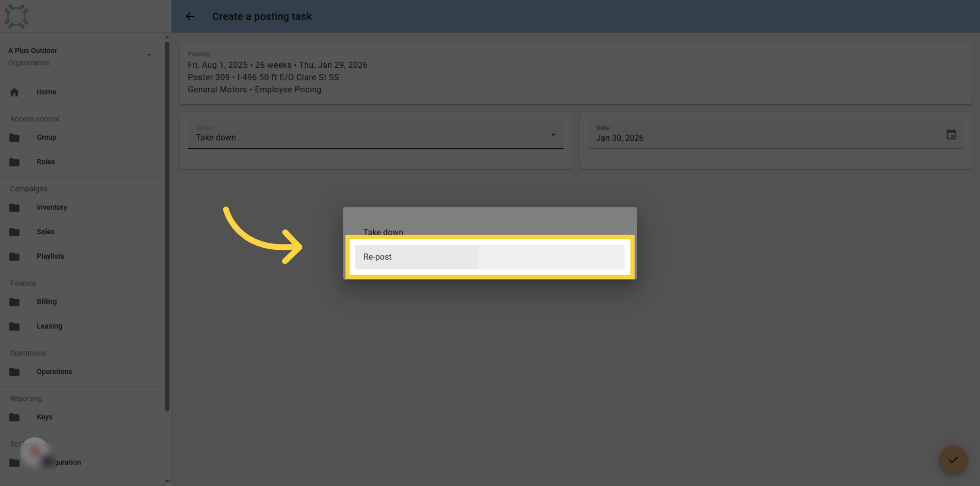The width and height of the screenshot is (980, 486).
Task: Select Re-post from the action list
Action: pyautogui.click(x=490, y=257)
